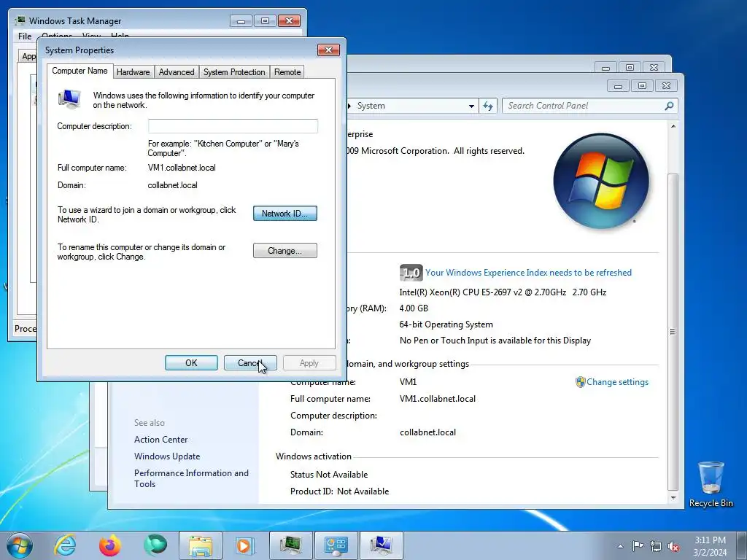Open Windows Update link under See also

(x=167, y=456)
